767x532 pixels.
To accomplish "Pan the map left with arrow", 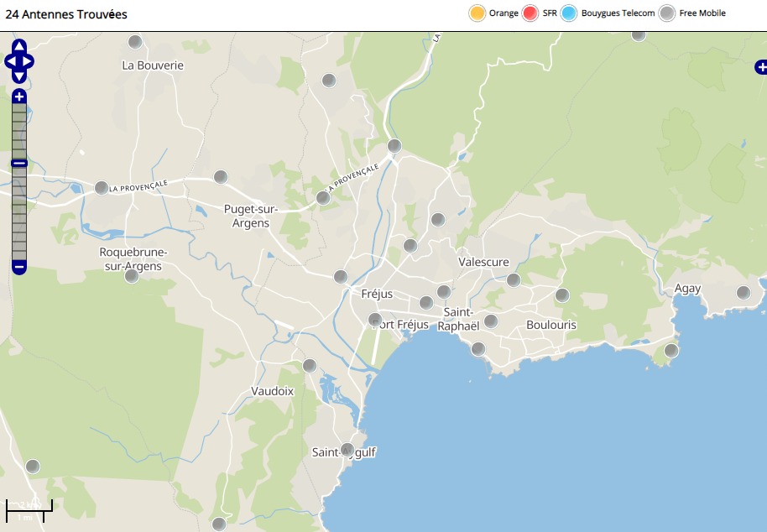I will 9,61.
